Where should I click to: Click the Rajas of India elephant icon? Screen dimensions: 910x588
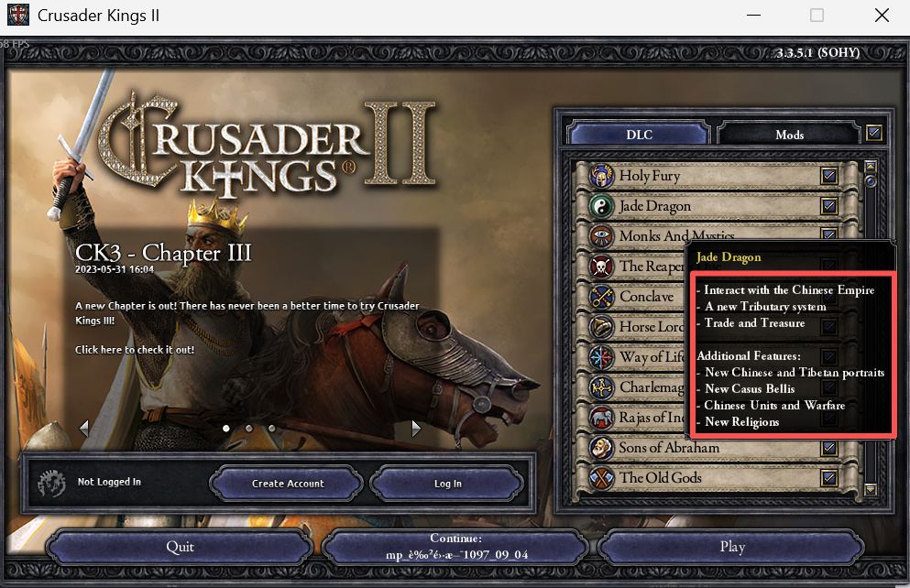click(x=602, y=418)
